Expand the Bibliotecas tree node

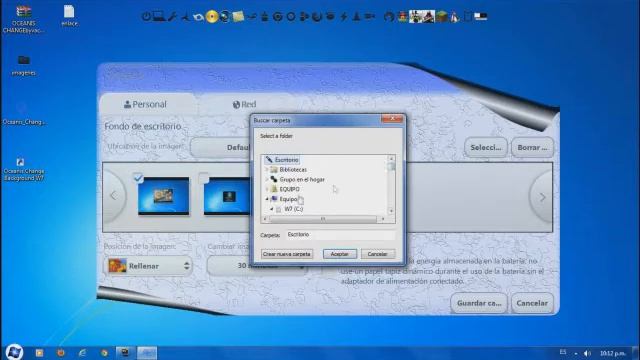point(267,169)
